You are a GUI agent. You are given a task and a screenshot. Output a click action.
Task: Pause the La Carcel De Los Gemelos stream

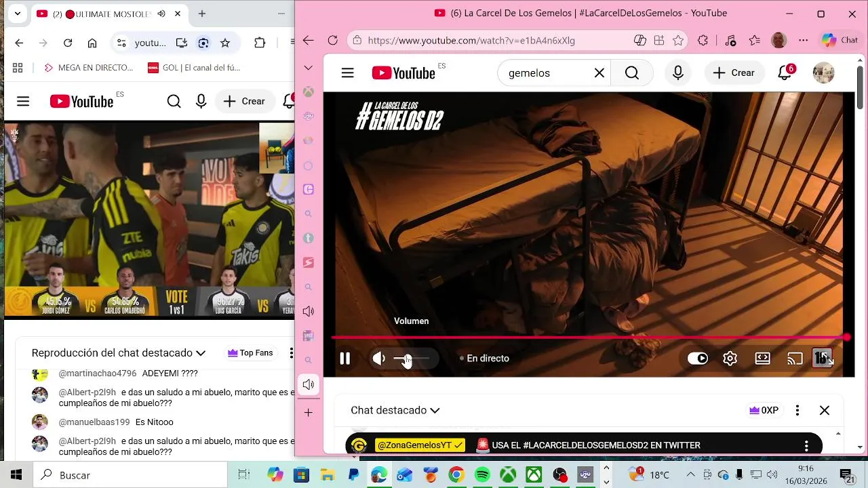344,359
